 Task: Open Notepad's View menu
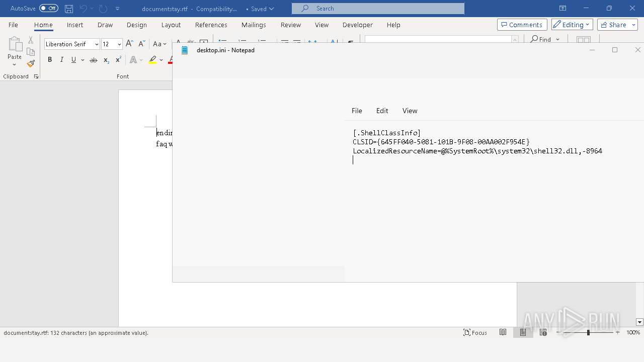tap(410, 111)
